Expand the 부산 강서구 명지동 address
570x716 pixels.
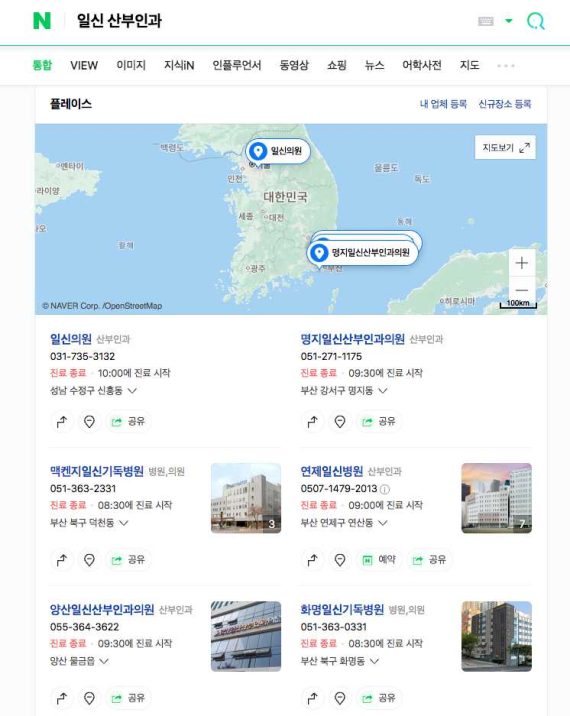click(344, 390)
